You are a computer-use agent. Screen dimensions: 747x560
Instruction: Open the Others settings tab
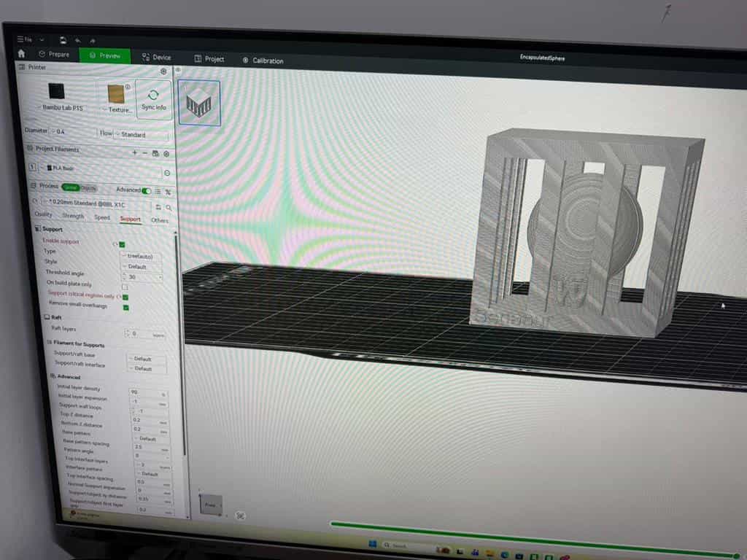click(x=160, y=220)
